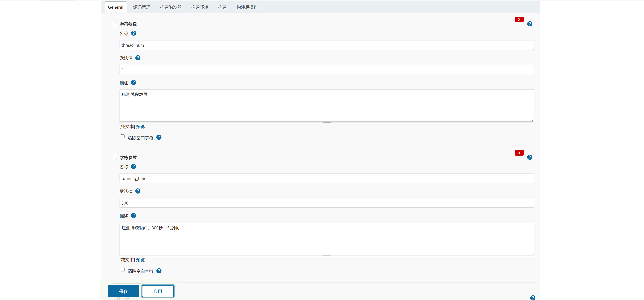Click the 应用 button

click(x=158, y=291)
